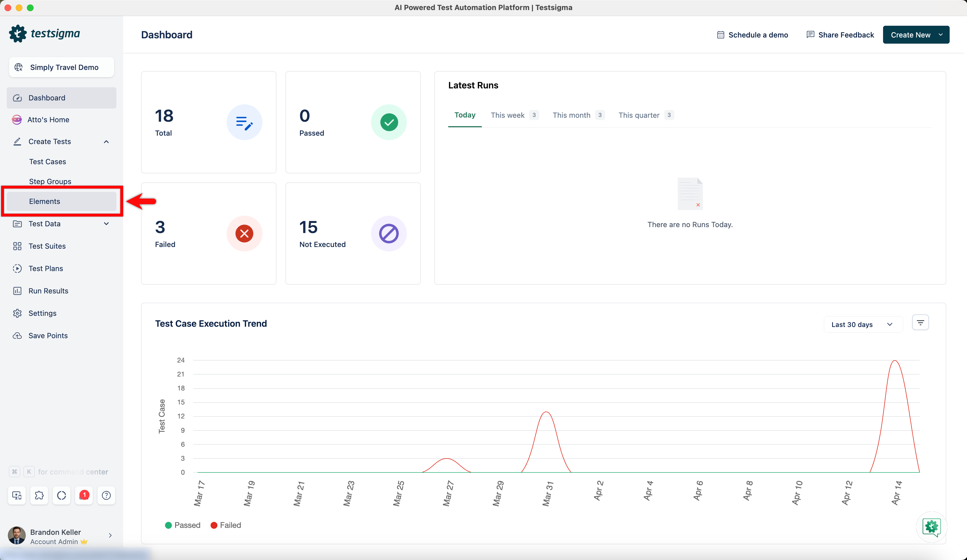This screenshot has width=967, height=560.
Task: Click the puzzle-piece add-ons icon
Action: point(39,495)
